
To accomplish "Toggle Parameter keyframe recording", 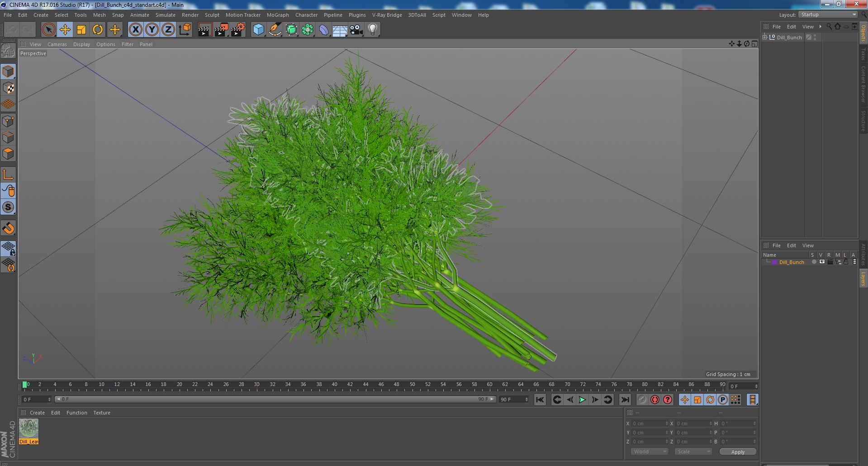I will 723,400.
